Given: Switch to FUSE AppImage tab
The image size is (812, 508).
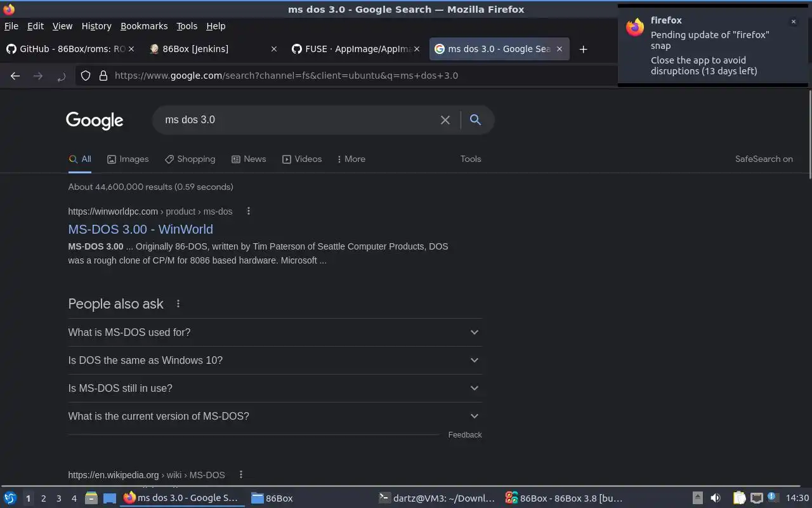Looking at the screenshot, I should (x=357, y=49).
